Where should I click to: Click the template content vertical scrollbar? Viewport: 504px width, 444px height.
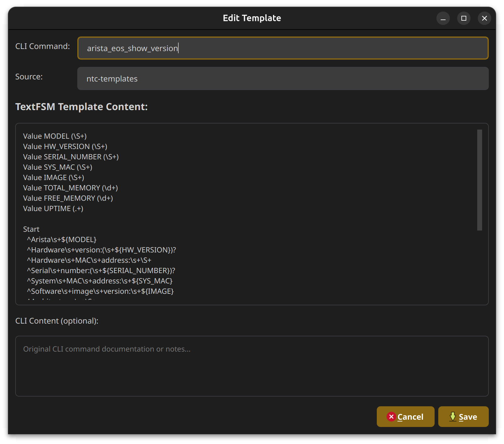[x=480, y=180]
